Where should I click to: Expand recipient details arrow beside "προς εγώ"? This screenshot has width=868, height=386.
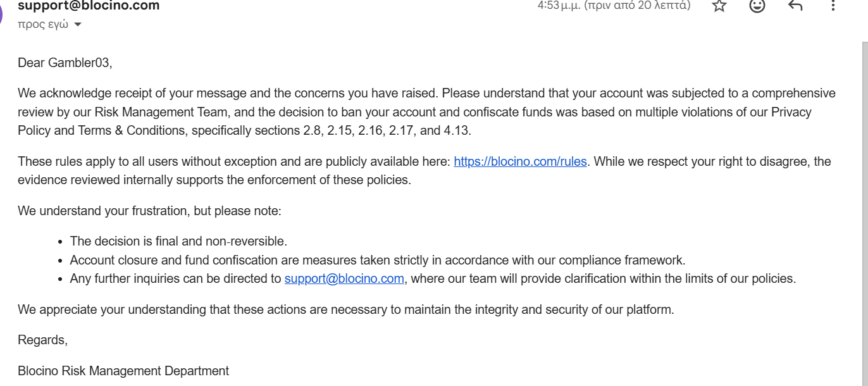coord(78,25)
